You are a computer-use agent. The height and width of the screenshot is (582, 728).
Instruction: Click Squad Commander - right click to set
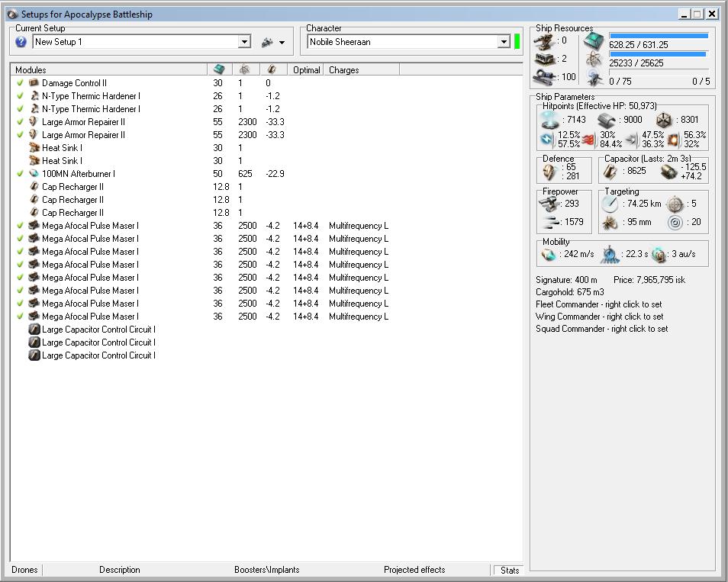[602, 329]
